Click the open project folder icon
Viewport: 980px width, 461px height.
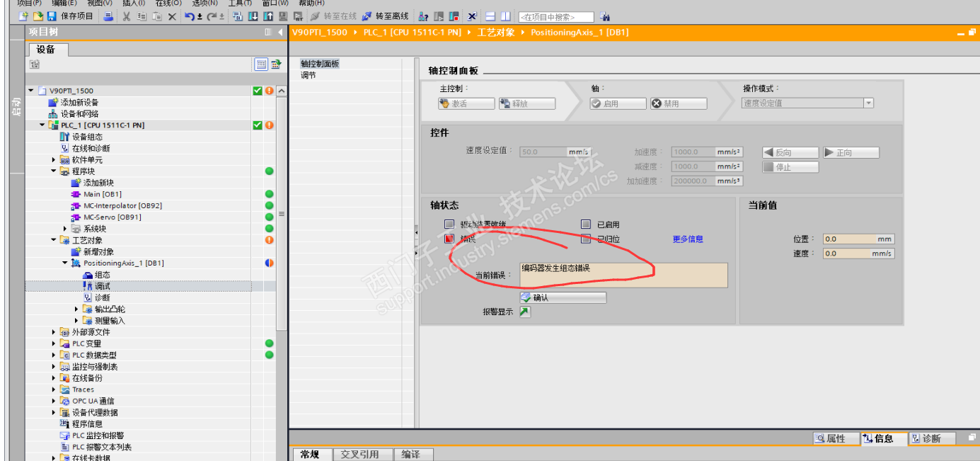pyautogui.click(x=38, y=16)
